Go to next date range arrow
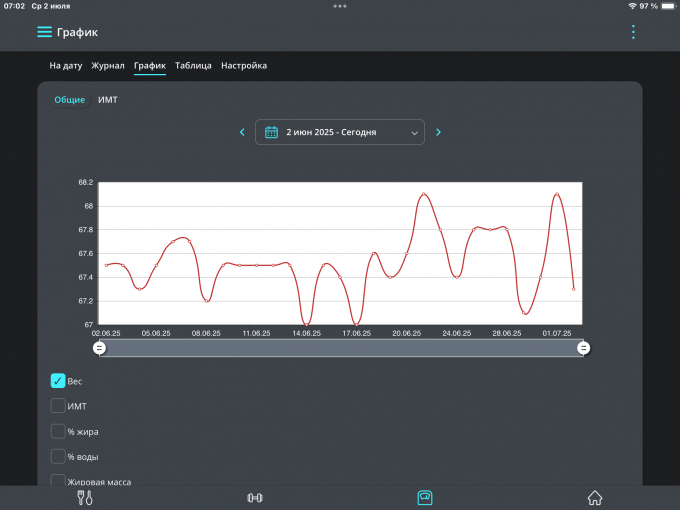This screenshot has height=510, width=680. click(x=438, y=132)
